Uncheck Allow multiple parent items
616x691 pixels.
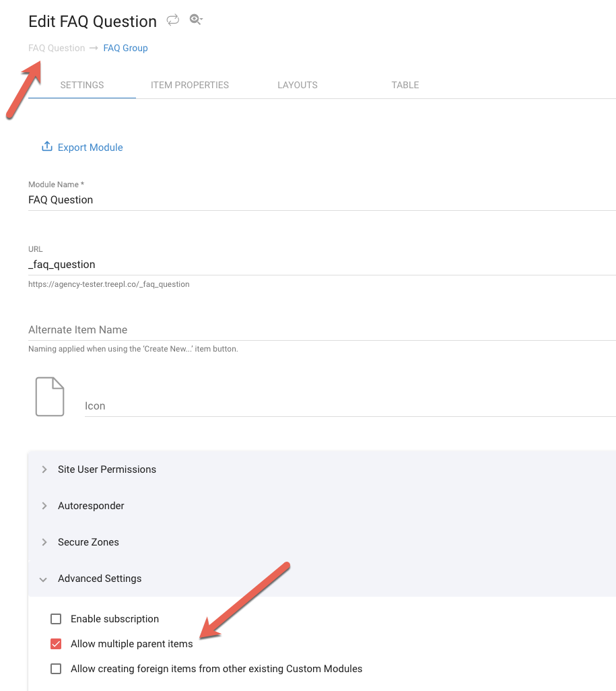pos(56,644)
